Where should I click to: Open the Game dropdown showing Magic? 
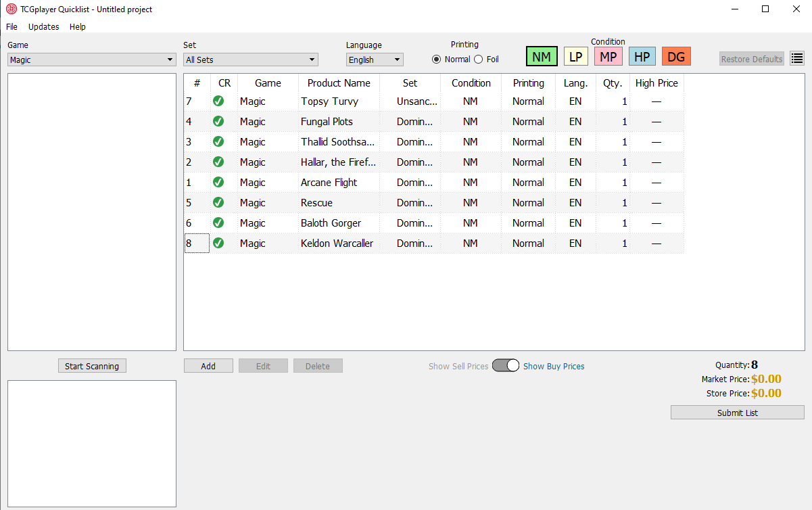(x=92, y=60)
